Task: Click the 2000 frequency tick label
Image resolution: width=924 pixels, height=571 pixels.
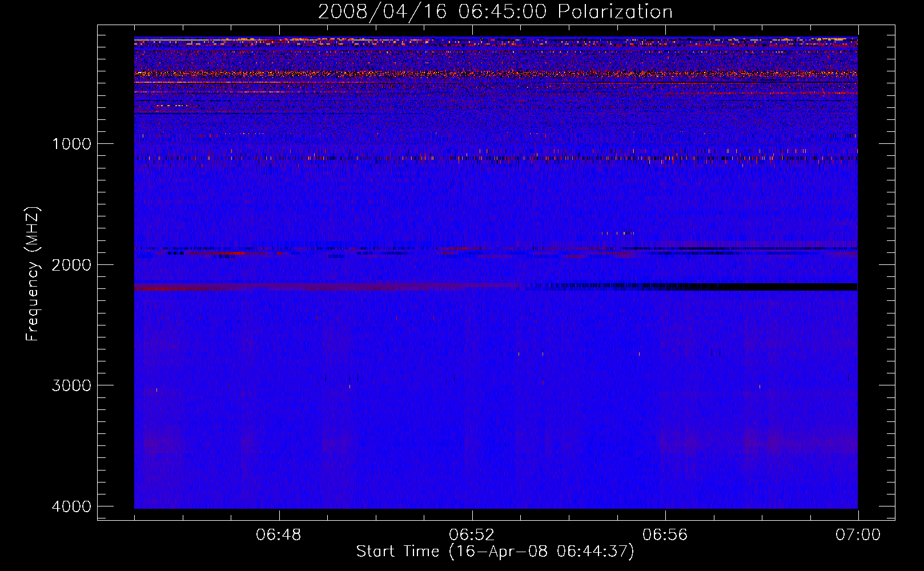Action: click(x=71, y=265)
